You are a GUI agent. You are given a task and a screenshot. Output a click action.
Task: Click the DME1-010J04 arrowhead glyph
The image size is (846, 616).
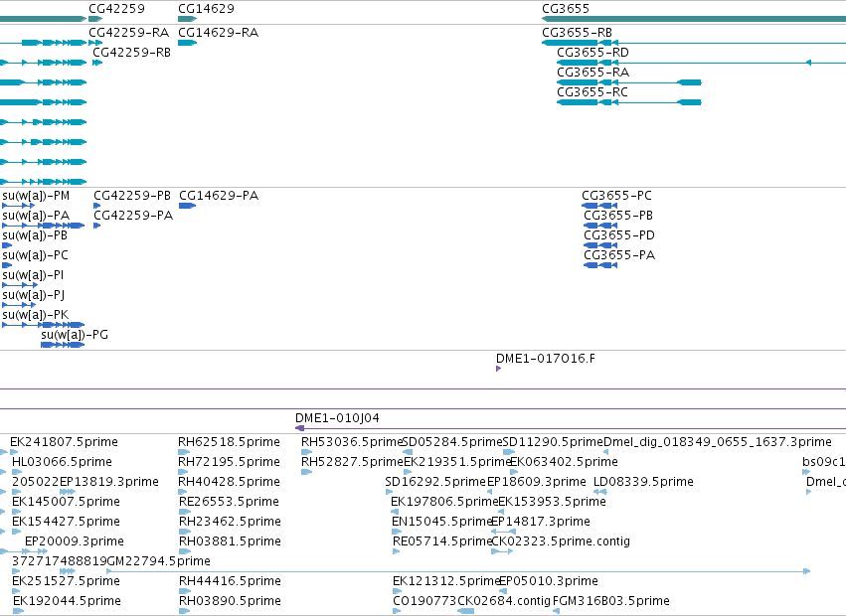pos(300,428)
